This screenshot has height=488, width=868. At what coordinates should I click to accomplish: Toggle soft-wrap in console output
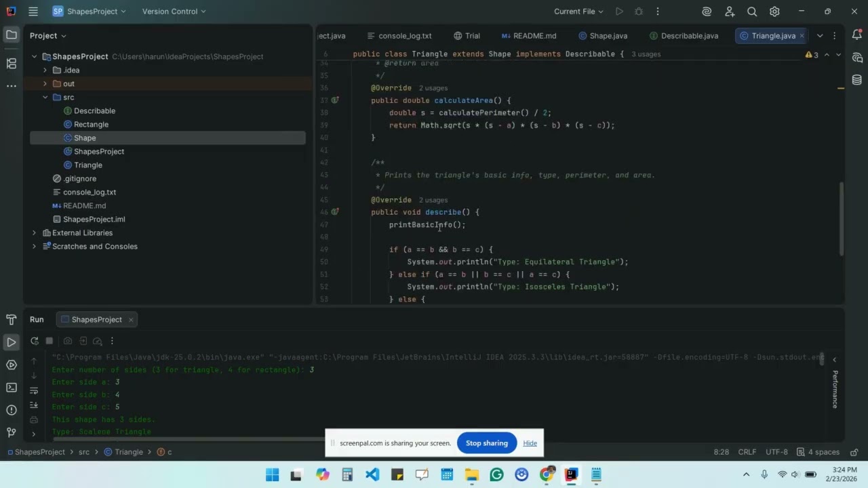point(34,390)
